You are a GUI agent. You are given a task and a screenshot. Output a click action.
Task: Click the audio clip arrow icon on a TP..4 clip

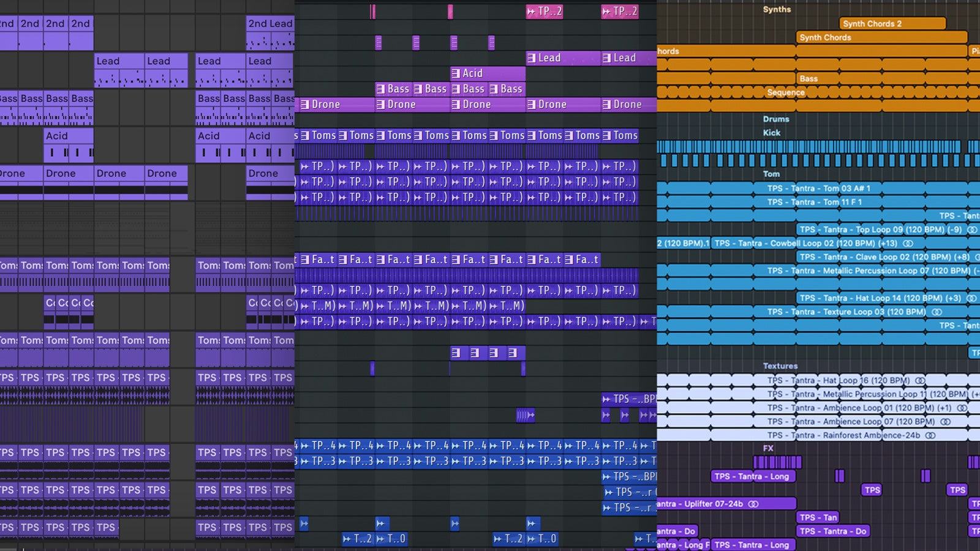click(x=304, y=446)
